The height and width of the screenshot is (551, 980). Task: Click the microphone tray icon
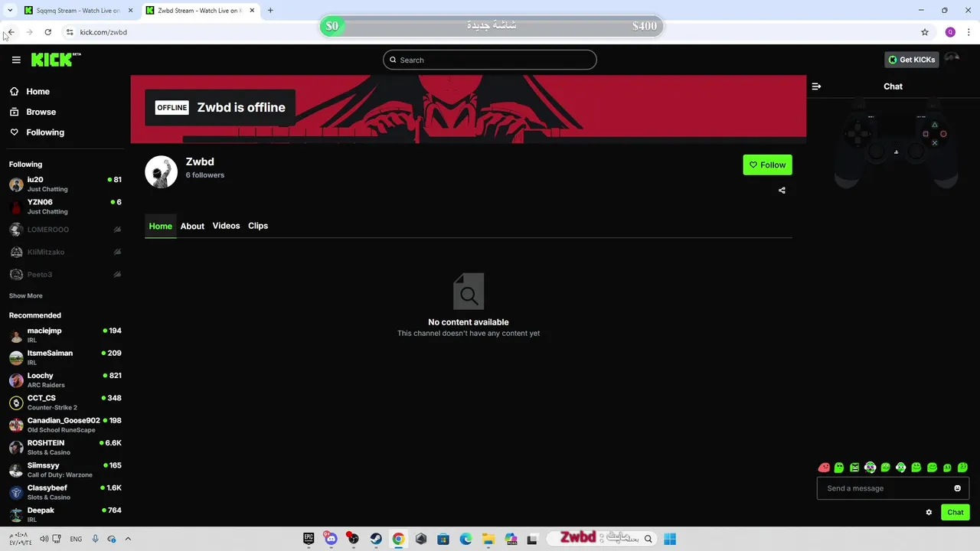pyautogui.click(x=95, y=539)
